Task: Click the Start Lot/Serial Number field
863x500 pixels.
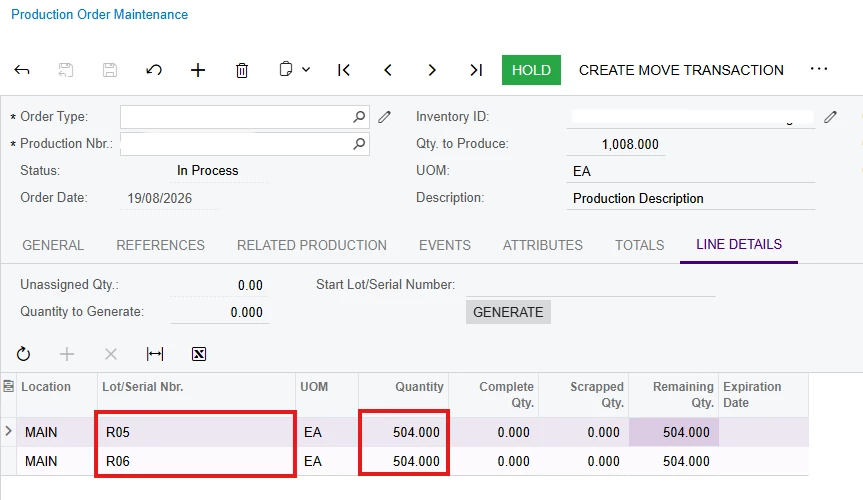Action: pyautogui.click(x=591, y=285)
